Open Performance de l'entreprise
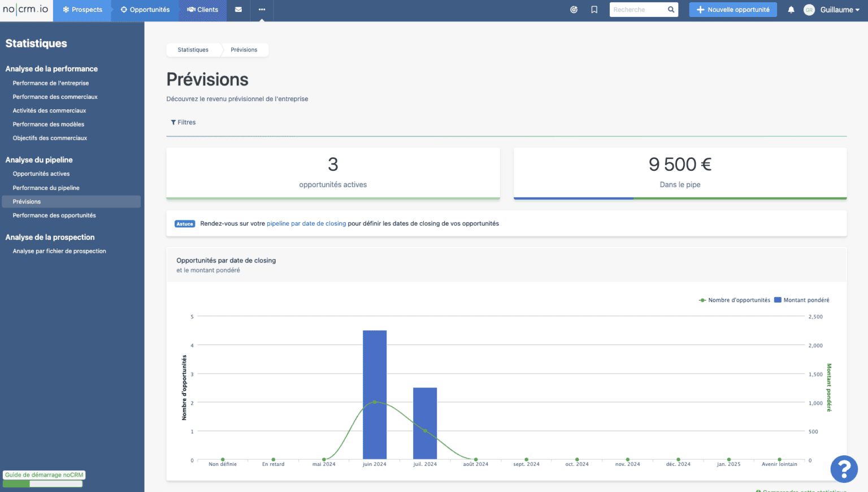The width and height of the screenshot is (868, 492). [51, 83]
